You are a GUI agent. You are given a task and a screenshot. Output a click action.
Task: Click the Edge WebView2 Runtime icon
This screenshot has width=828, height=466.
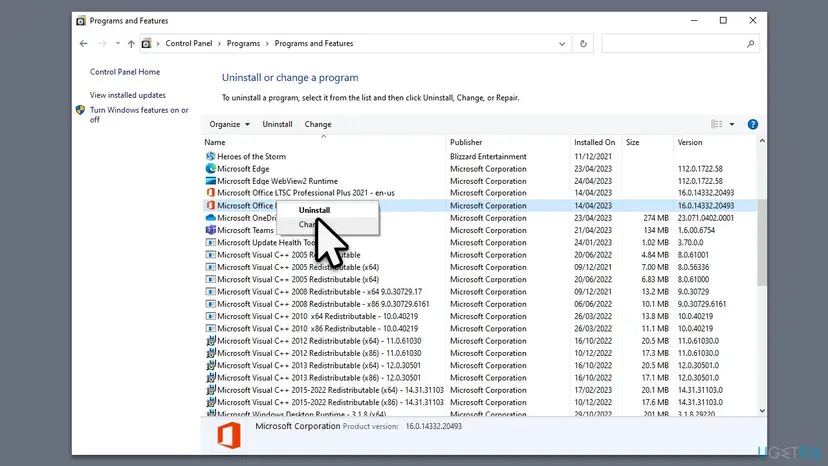tap(211, 181)
